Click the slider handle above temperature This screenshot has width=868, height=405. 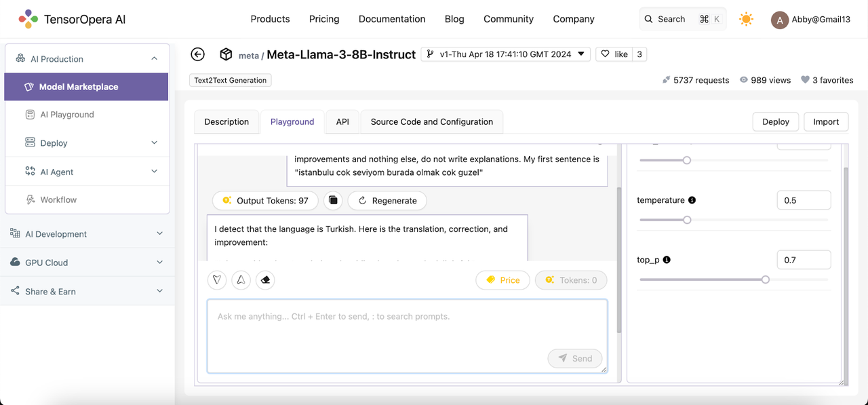click(x=687, y=160)
